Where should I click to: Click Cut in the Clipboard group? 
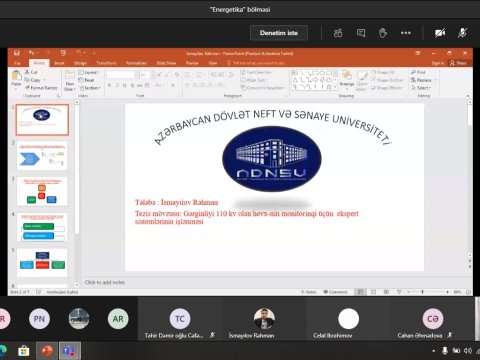tap(31, 72)
